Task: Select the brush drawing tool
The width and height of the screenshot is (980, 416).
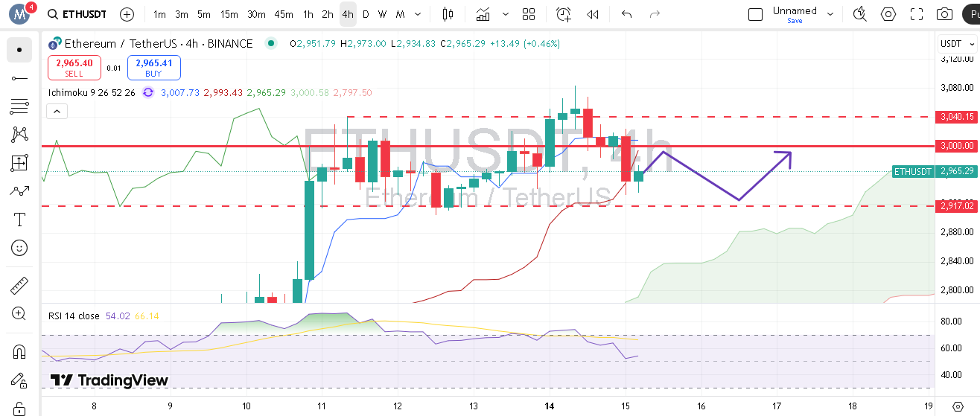Action: (19, 191)
